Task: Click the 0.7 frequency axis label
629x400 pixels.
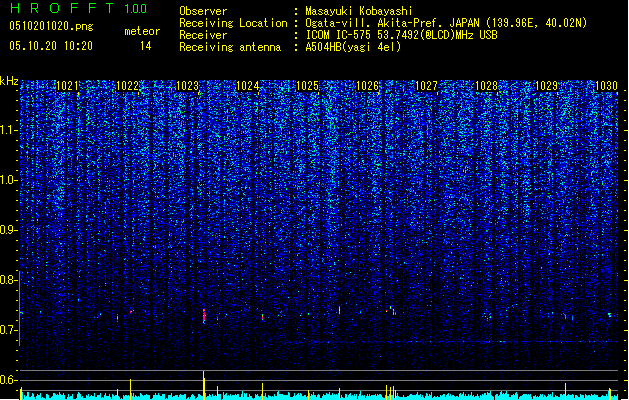Action: (x=8, y=330)
